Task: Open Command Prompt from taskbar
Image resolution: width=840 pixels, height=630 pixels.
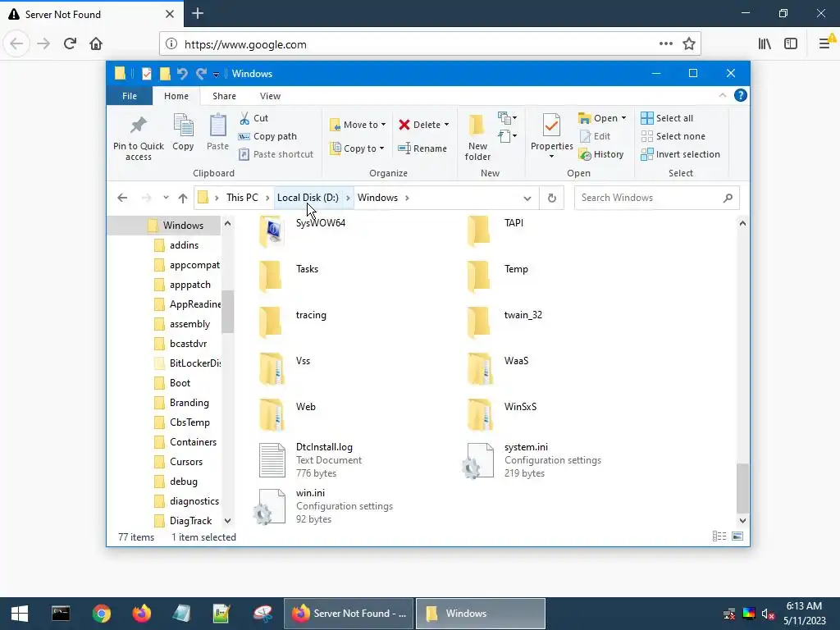Action: pyautogui.click(x=61, y=614)
